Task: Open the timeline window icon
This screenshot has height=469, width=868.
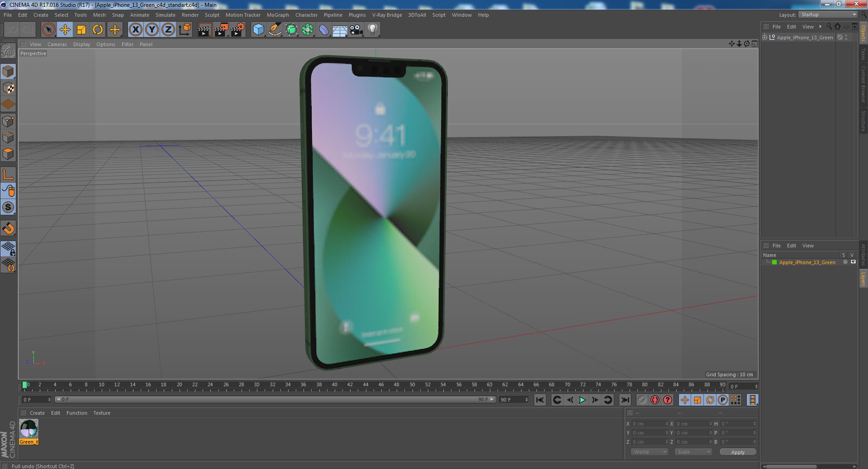Action: coord(752,400)
